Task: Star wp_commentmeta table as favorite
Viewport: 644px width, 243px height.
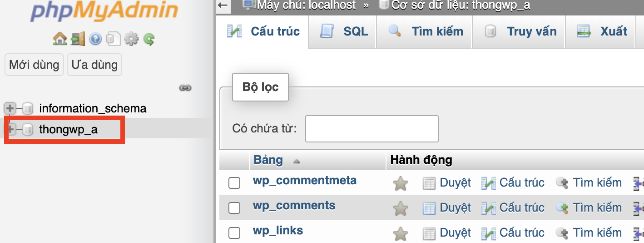Action: (x=400, y=183)
